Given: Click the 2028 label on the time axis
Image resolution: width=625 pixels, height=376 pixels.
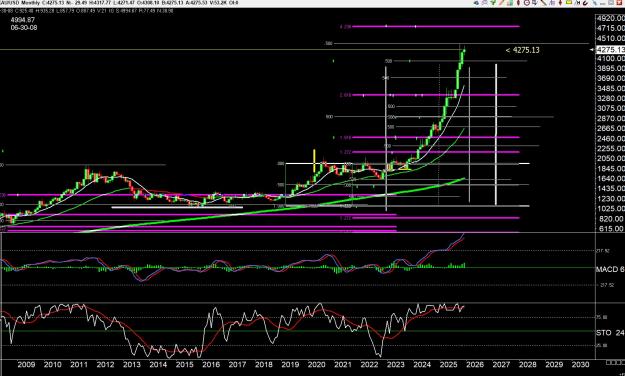Looking at the screenshot, I should (x=527, y=364).
